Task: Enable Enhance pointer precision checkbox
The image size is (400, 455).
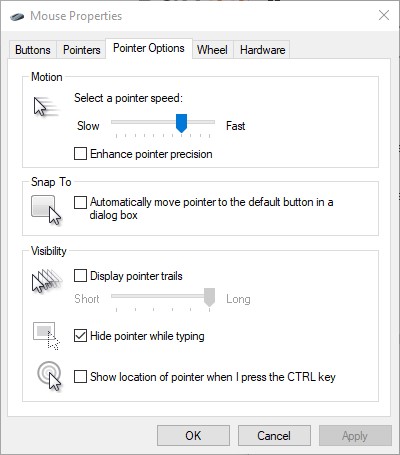Action: click(x=80, y=154)
